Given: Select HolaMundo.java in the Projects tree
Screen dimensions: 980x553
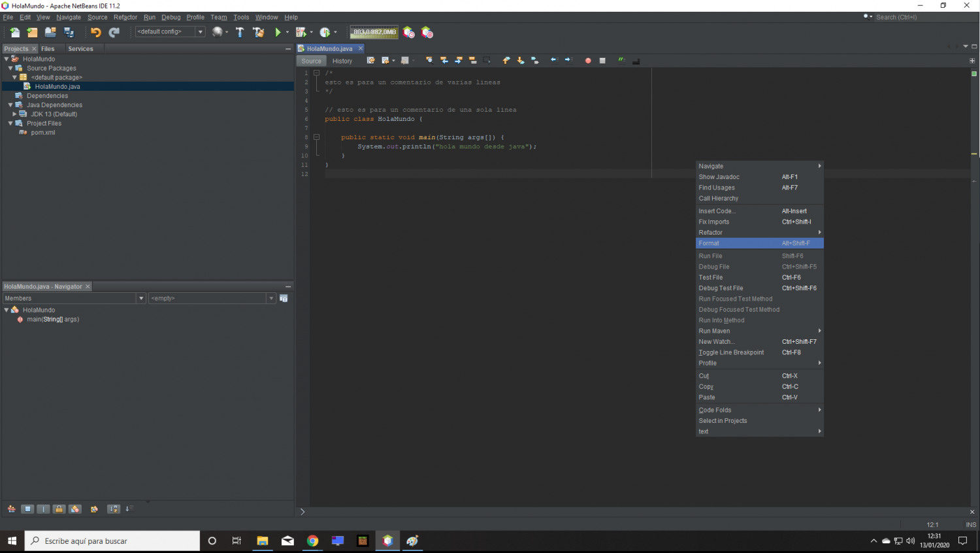Looking at the screenshot, I should pos(57,86).
